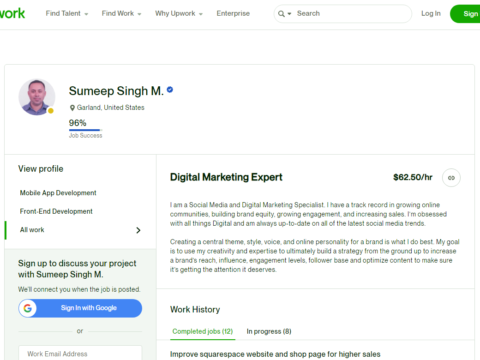This screenshot has width=480, height=360.
Task: Switch to In progress (8) tab
Action: (x=269, y=331)
